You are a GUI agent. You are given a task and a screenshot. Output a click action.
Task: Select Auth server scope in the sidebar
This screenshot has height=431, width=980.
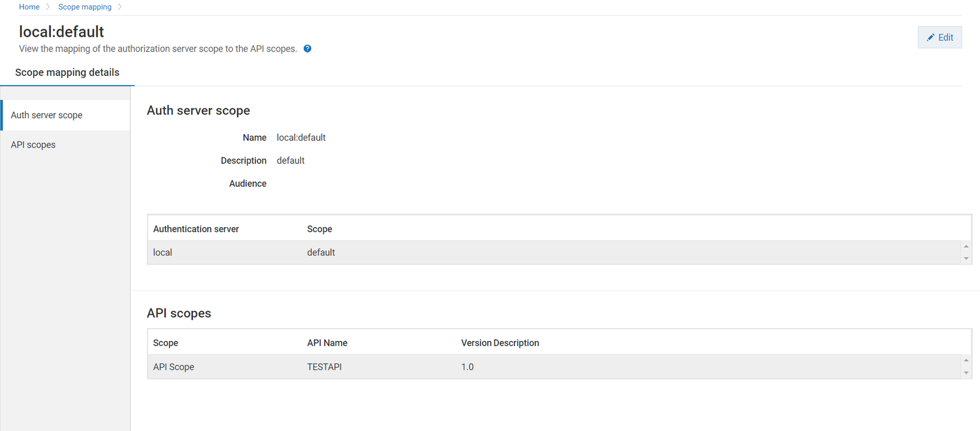point(47,115)
